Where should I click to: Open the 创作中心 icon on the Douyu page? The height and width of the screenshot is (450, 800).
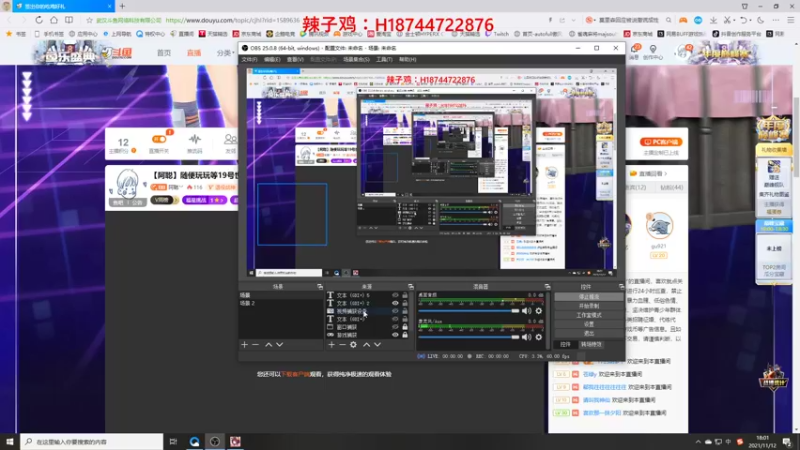click(x=653, y=52)
